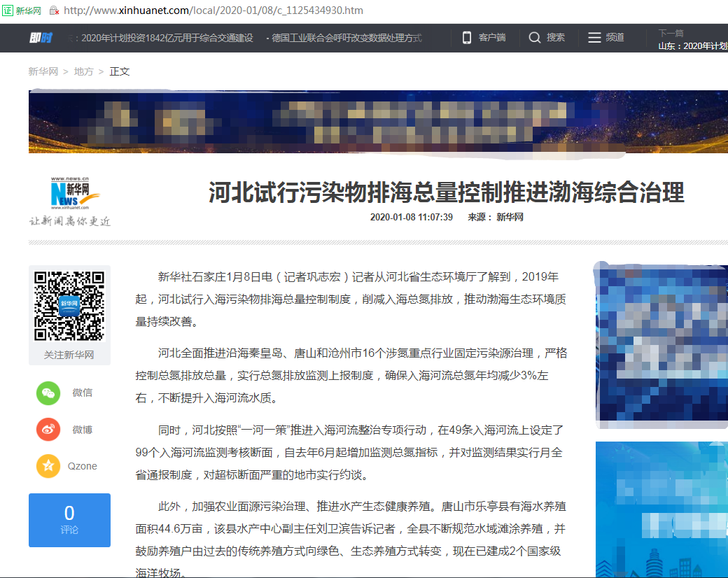Click the 搜索 magnifier icon
The height and width of the screenshot is (578, 728).
535,38
